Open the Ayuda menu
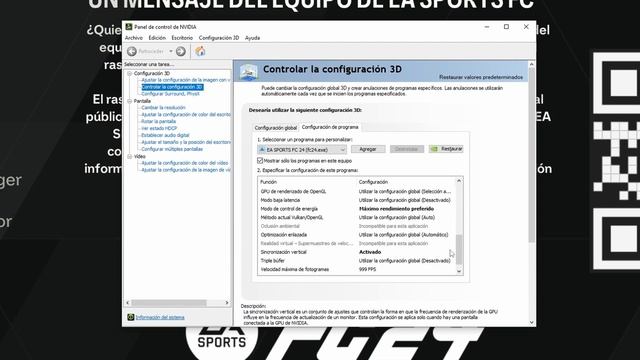 click(x=252, y=38)
